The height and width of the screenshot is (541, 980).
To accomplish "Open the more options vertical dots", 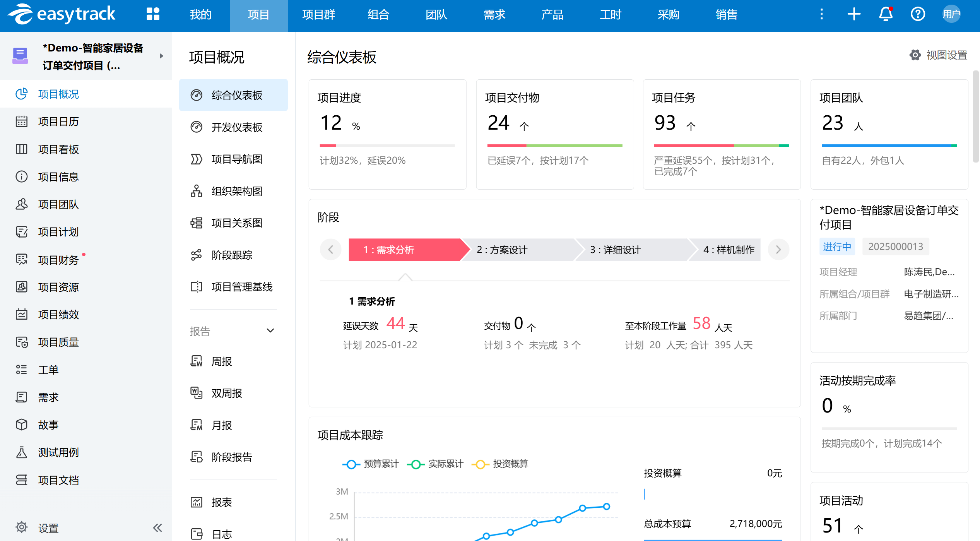I will (x=822, y=14).
